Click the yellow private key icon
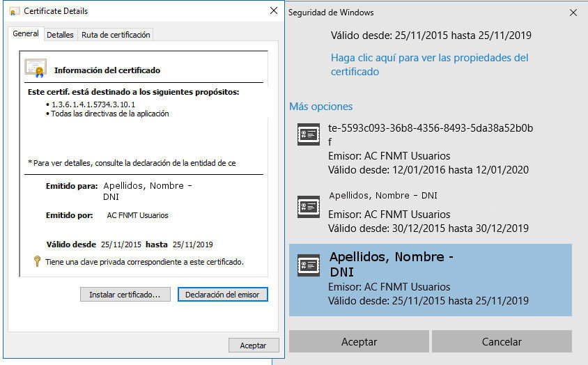This screenshot has height=365, width=588. pos(38,261)
